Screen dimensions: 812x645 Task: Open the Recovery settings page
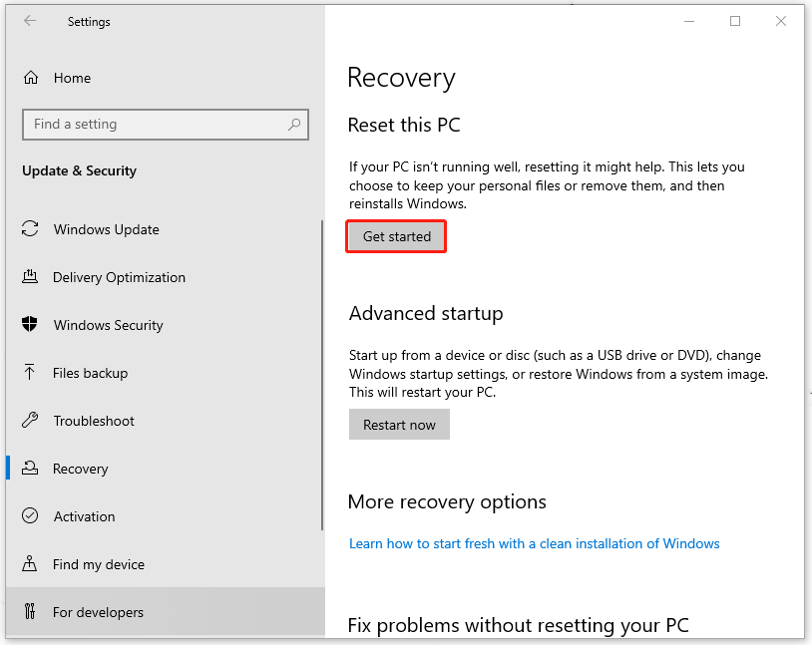coord(80,469)
